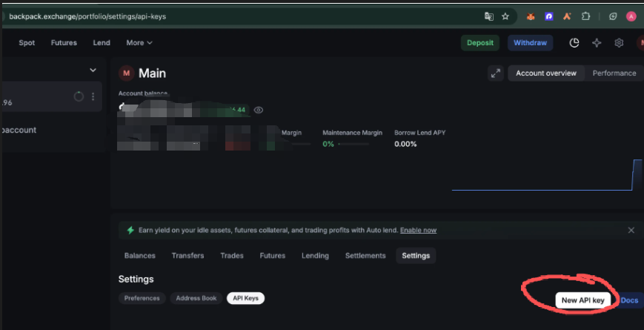Click the sparkle star icon in header
Viewport: 644px width, 330px height.
point(597,43)
